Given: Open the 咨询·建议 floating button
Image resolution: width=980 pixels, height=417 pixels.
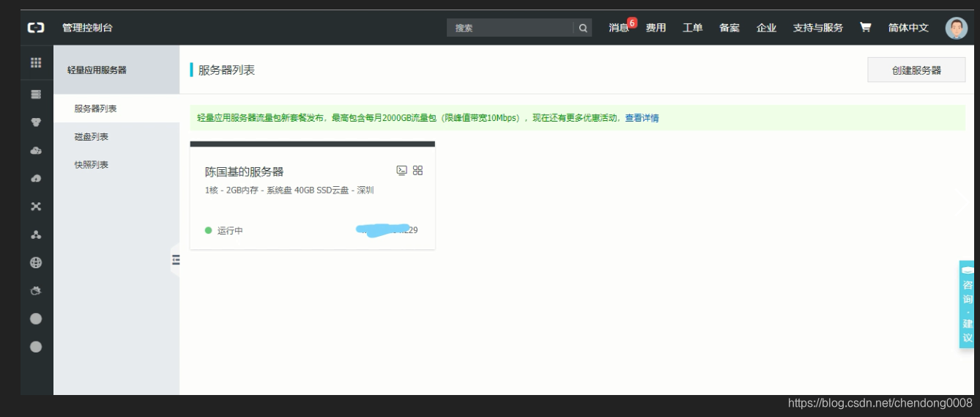Looking at the screenshot, I should tap(968, 304).
